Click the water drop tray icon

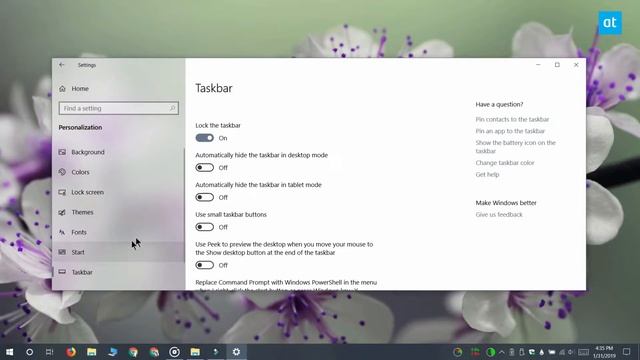542,352
